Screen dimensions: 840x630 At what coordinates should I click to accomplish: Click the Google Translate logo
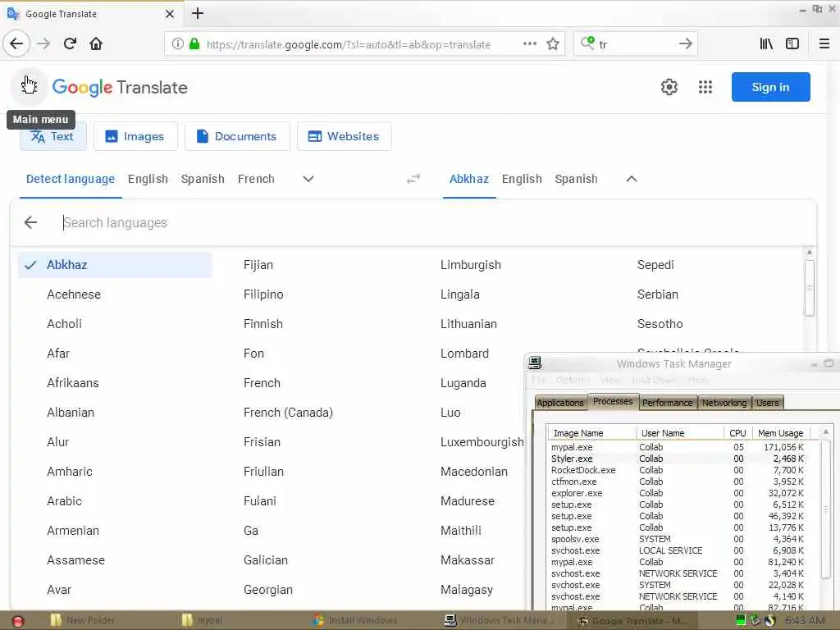[120, 87]
